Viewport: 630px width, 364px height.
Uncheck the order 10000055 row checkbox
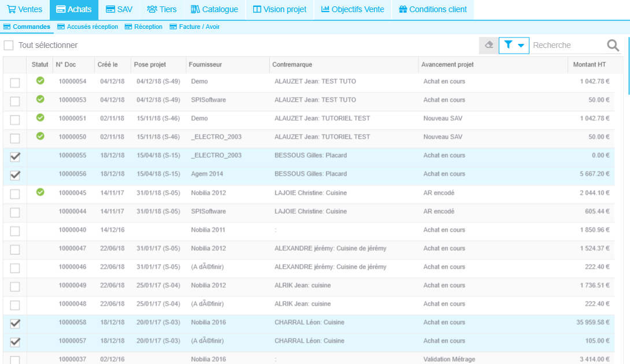coord(15,157)
